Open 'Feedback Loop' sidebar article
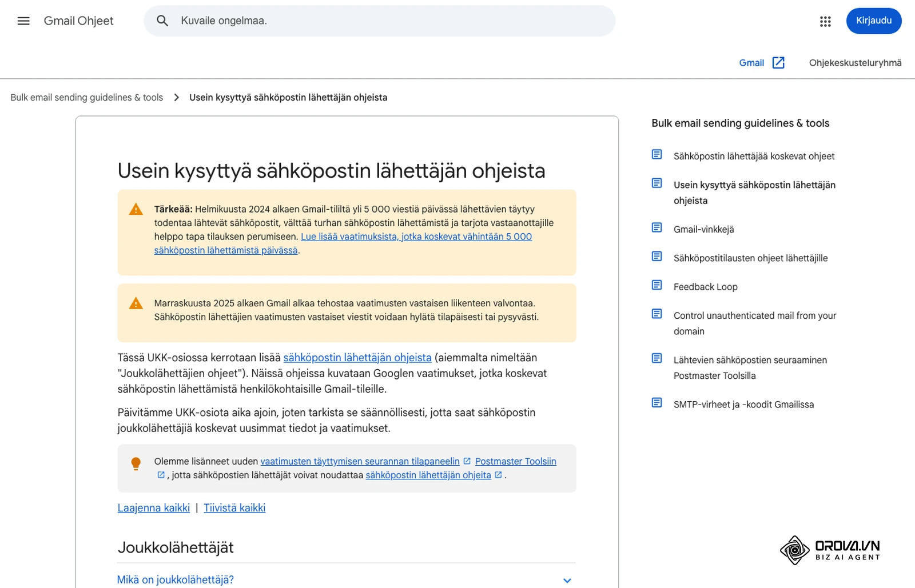The height and width of the screenshot is (588, 915). click(x=706, y=287)
